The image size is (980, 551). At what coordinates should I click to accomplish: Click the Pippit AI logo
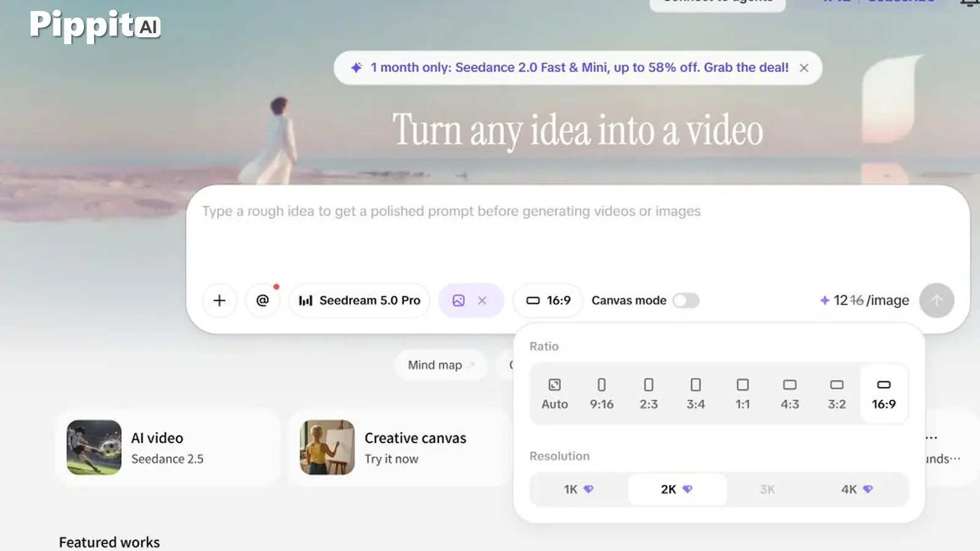95,26
